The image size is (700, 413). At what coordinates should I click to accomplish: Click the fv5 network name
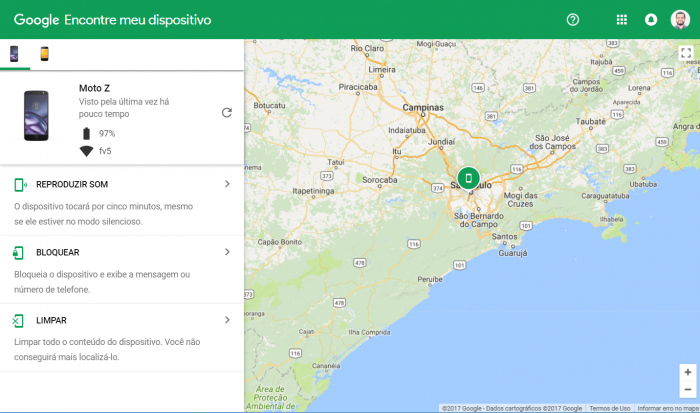(105, 151)
